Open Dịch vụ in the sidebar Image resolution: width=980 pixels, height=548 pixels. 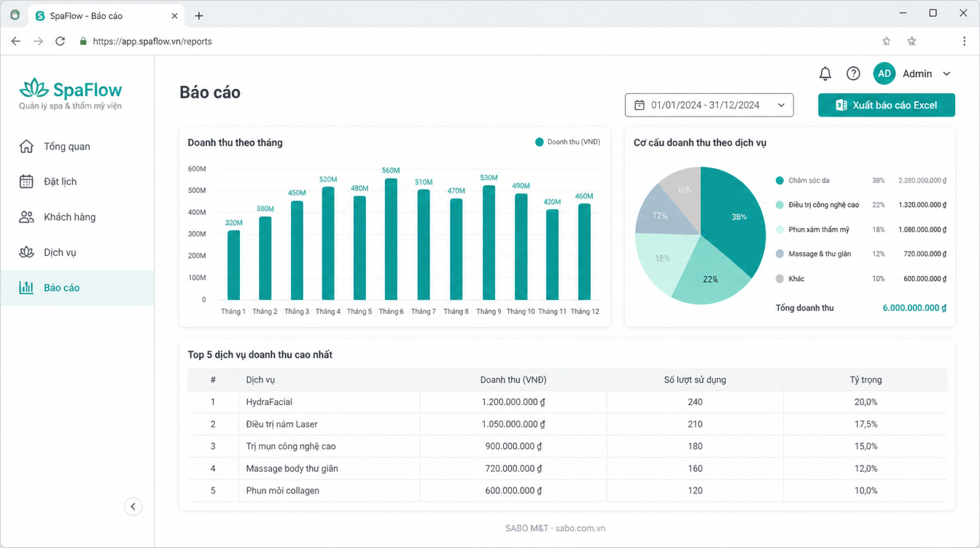[77, 252]
